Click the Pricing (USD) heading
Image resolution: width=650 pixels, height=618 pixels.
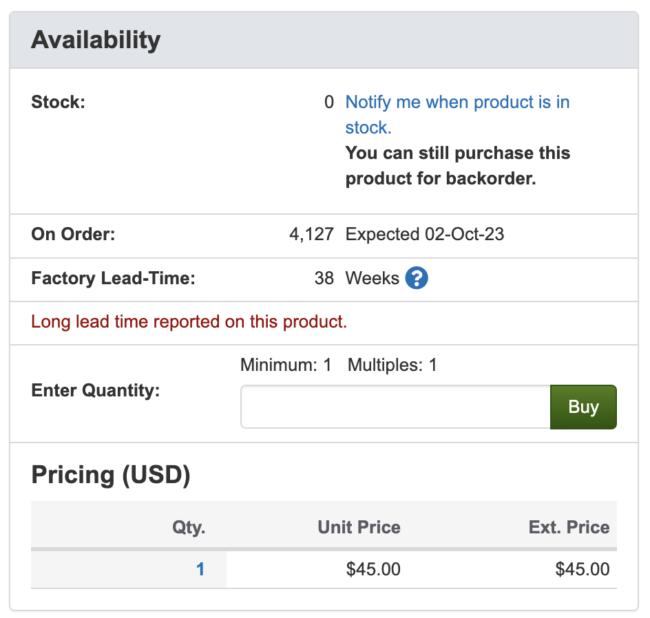[110, 474]
